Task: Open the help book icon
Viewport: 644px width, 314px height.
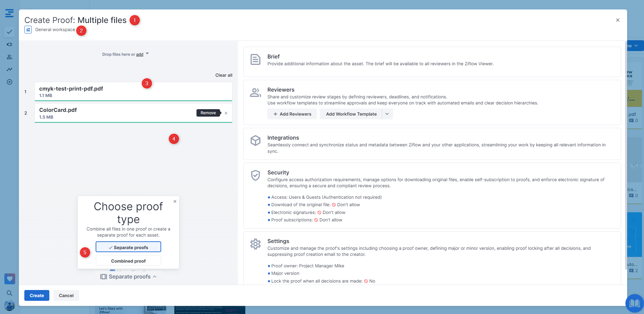Action: coord(634,303)
